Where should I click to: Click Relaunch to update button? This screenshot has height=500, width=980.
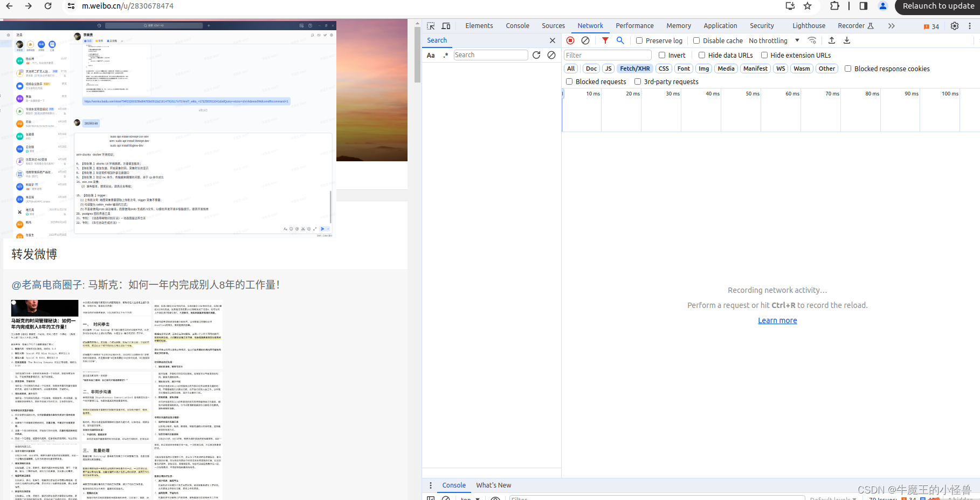click(937, 6)
